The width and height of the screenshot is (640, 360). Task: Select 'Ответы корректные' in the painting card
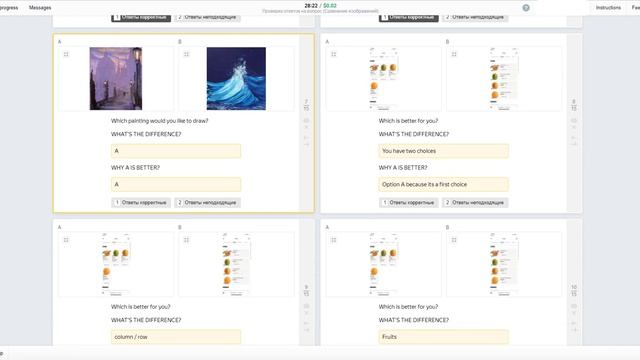[x=141, y=202]
